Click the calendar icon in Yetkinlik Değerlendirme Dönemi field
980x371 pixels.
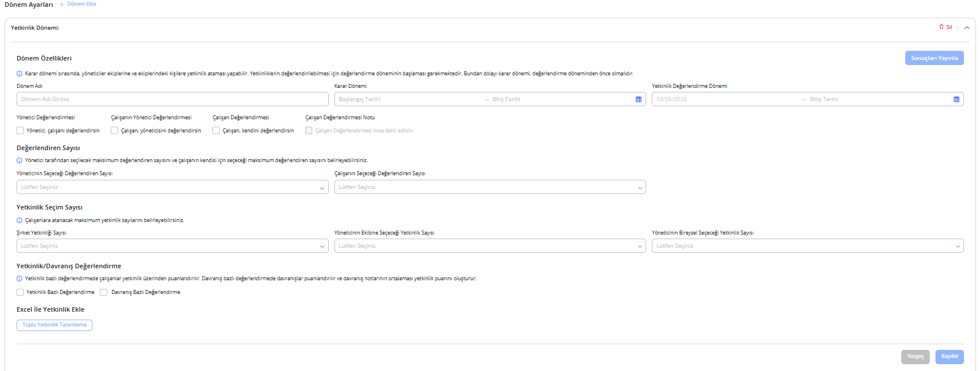(956, 99)
